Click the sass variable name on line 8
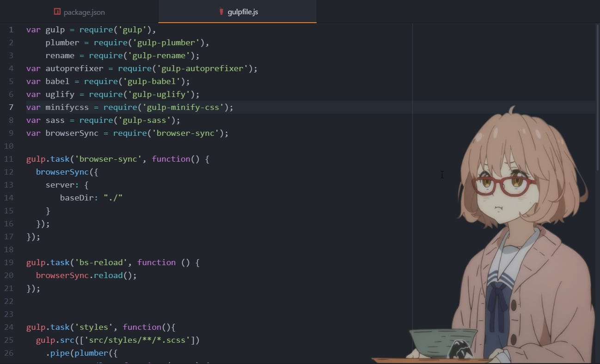This screenshot has width=600, height=364. (55, 120)
